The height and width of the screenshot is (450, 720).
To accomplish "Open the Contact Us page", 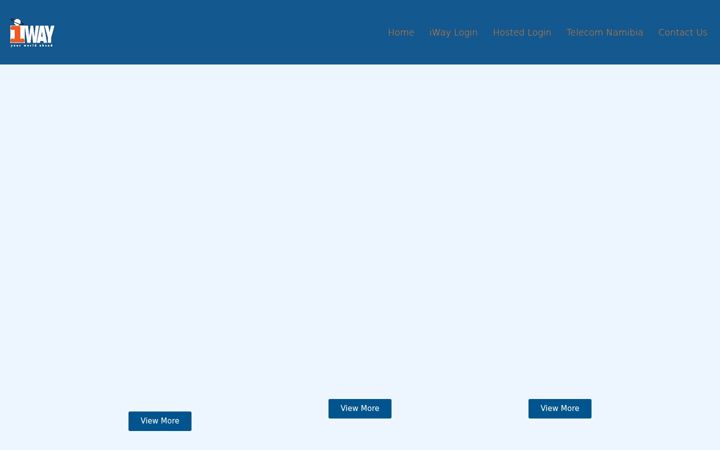I will [x=682, y=33].
